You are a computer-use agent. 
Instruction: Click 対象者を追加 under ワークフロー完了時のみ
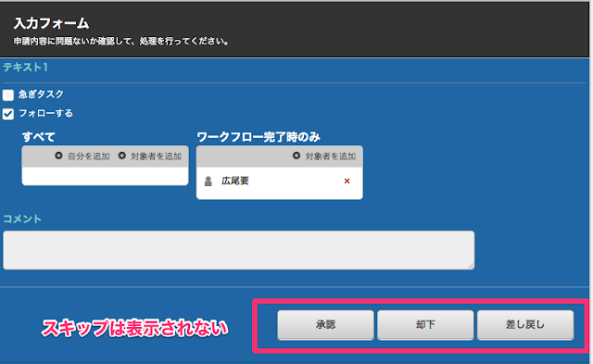pyautogui.click(x=330, y=157)
